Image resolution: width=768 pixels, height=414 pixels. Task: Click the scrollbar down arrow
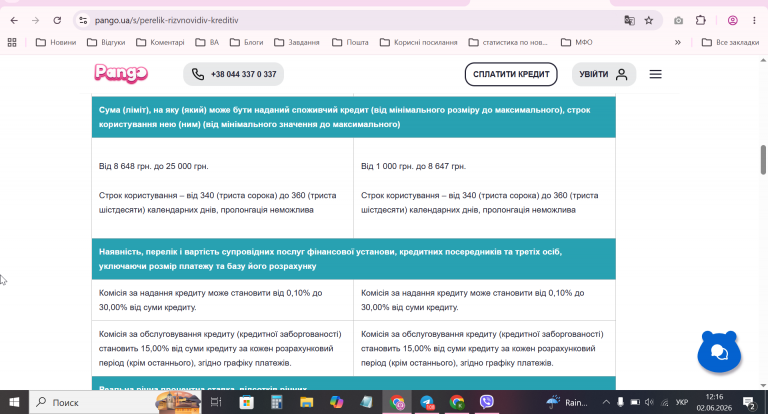[763, 386]
